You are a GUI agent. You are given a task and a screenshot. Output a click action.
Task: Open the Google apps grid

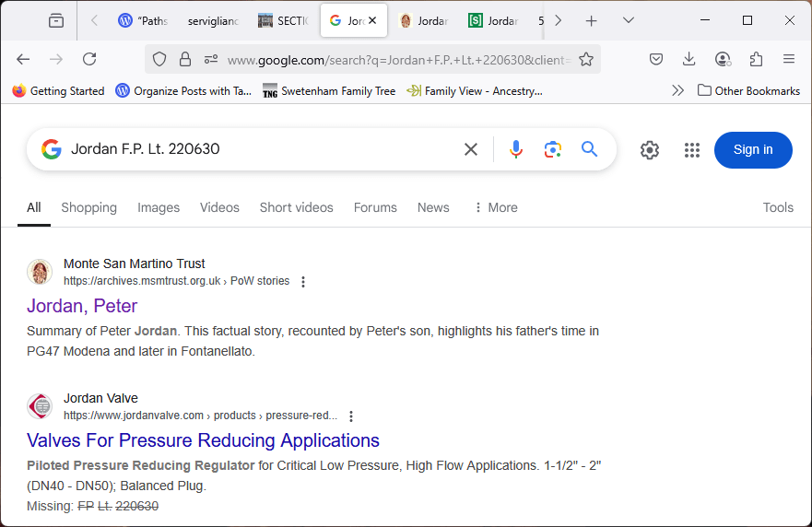click(692, 150)
